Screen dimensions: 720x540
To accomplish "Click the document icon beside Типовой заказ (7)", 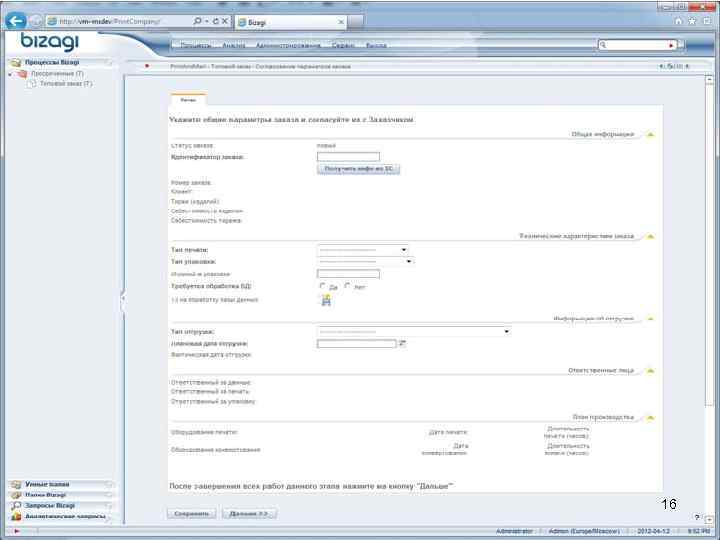I will coord(32,84).
